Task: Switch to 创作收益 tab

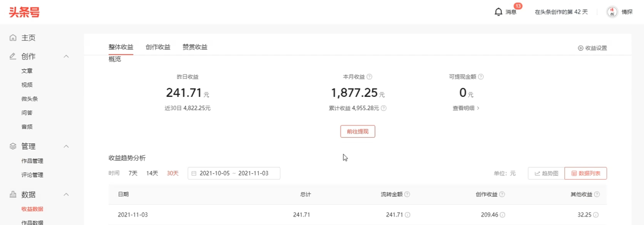Action: 158,47
